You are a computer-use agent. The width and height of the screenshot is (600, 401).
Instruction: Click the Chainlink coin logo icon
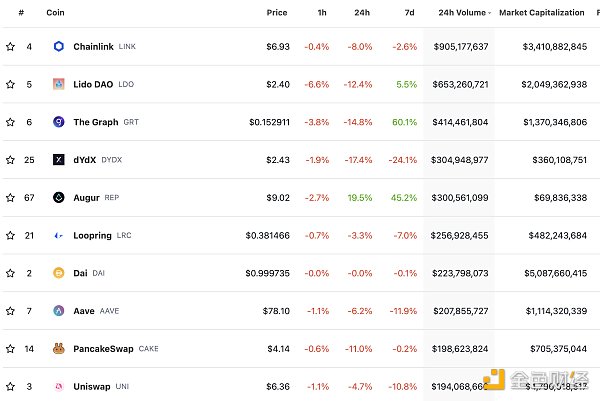pos(59,47)
